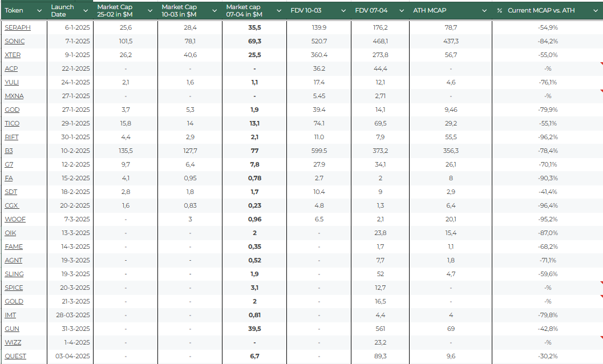Follow the CGX token link
This screenshot has width=603, height=364.
pos(11,205)
